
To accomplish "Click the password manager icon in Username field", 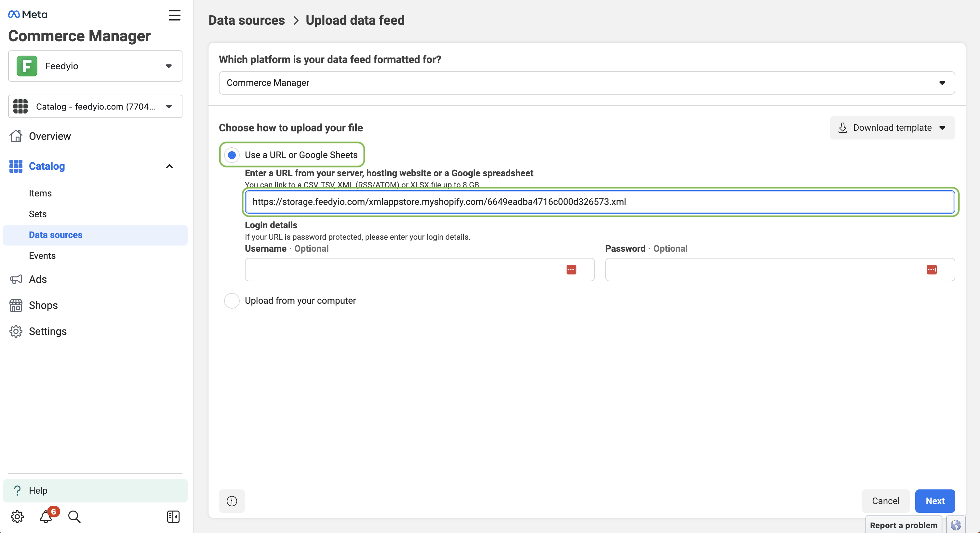I will click(x=571, y=269).
